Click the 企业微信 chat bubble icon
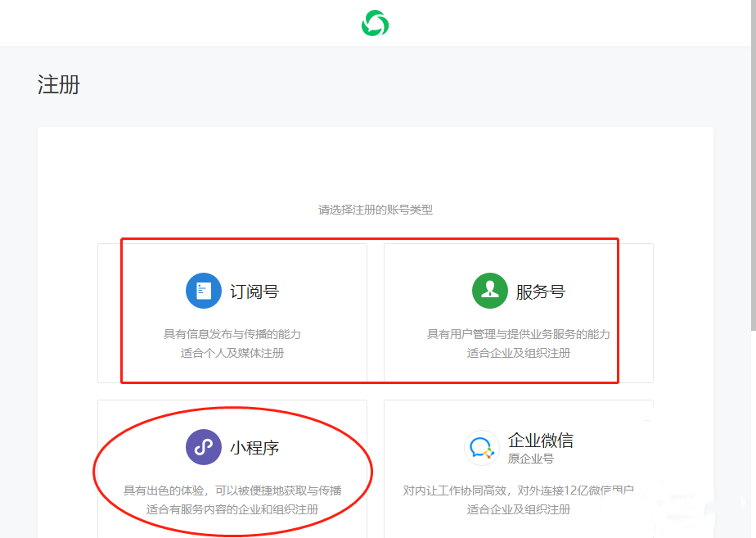Image resolution: width=756 pixels, height=538 pixels. tap(482, 448)
